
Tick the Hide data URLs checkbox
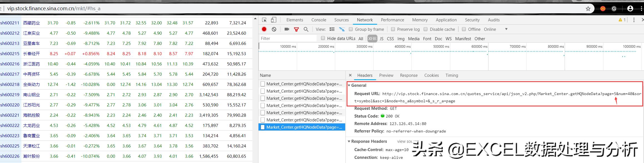323,38
